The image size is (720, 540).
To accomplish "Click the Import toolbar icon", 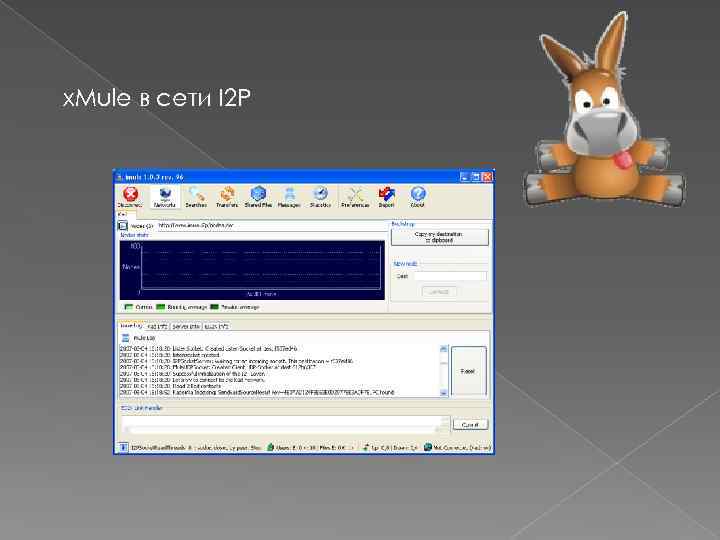I will [x=386, y=197].
